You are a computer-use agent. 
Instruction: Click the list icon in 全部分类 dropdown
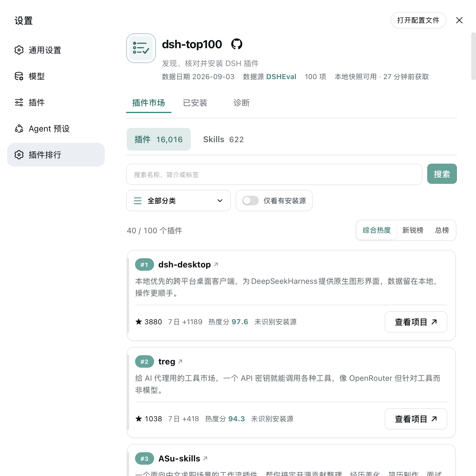[138, 201]
